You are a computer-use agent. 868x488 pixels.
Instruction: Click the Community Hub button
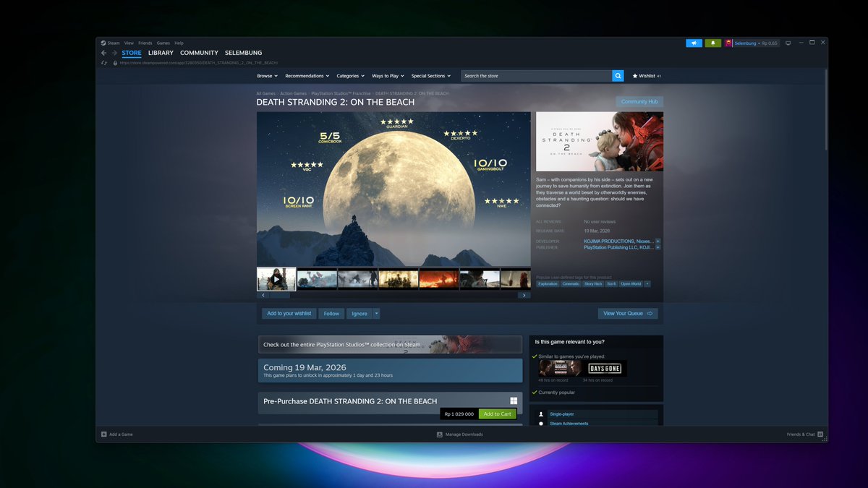(x=639, y=102)
